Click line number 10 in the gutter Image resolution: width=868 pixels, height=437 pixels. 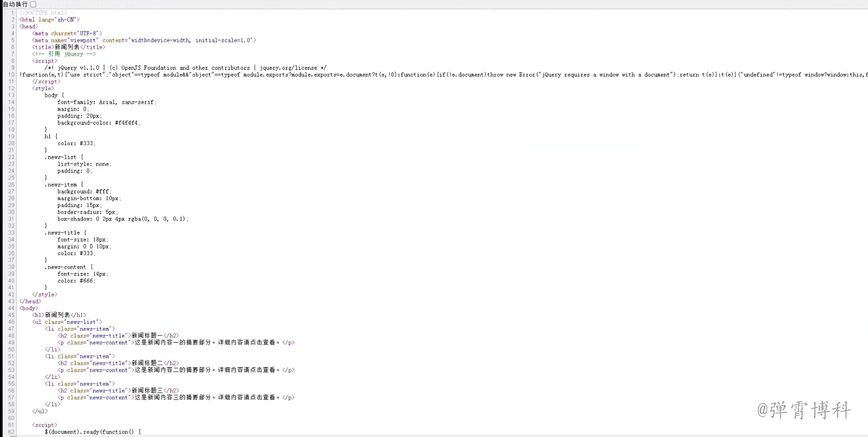click(x=12, y=74)
